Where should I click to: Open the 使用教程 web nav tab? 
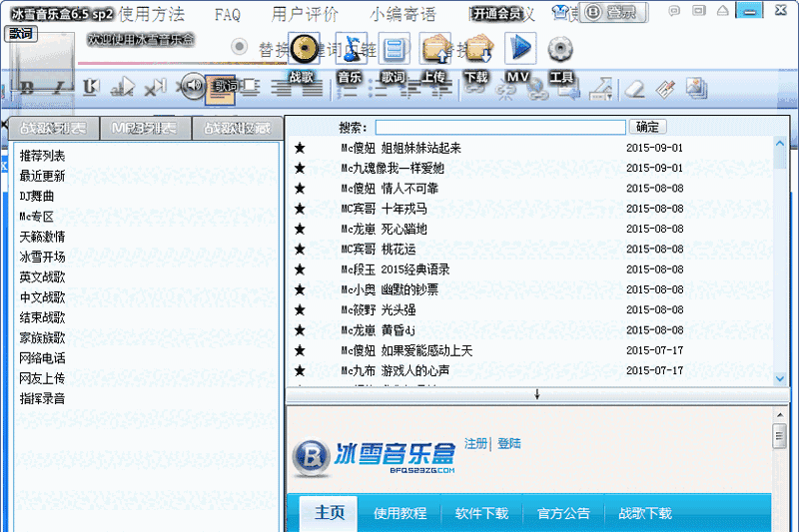(x=400, y=513)
